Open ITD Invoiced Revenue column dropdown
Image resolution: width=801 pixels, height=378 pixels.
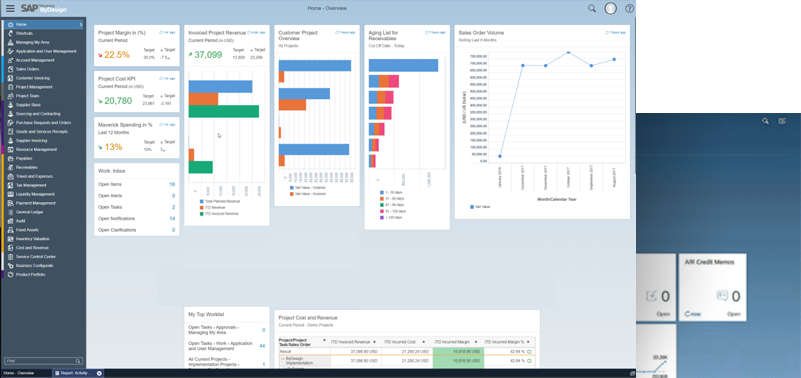tap(375, 341)
